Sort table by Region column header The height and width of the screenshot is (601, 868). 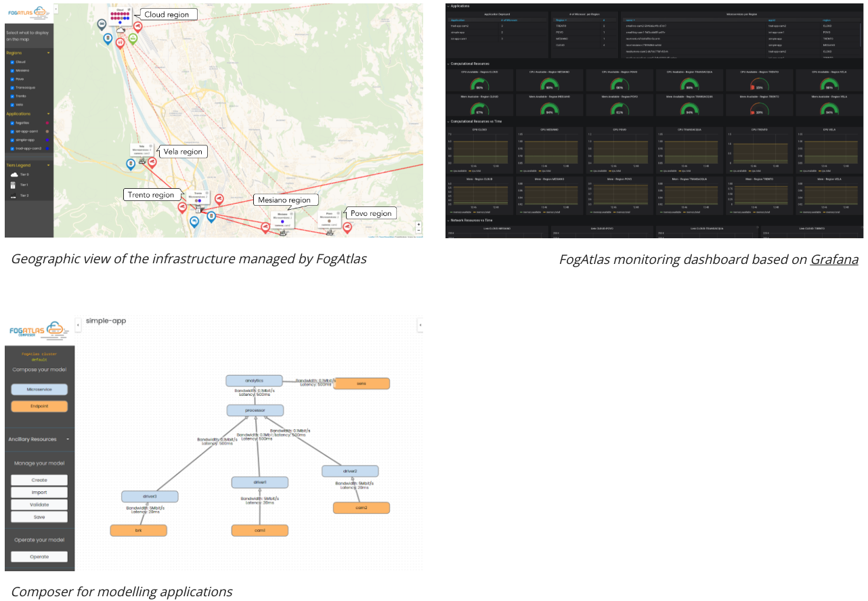click(561, 20)
